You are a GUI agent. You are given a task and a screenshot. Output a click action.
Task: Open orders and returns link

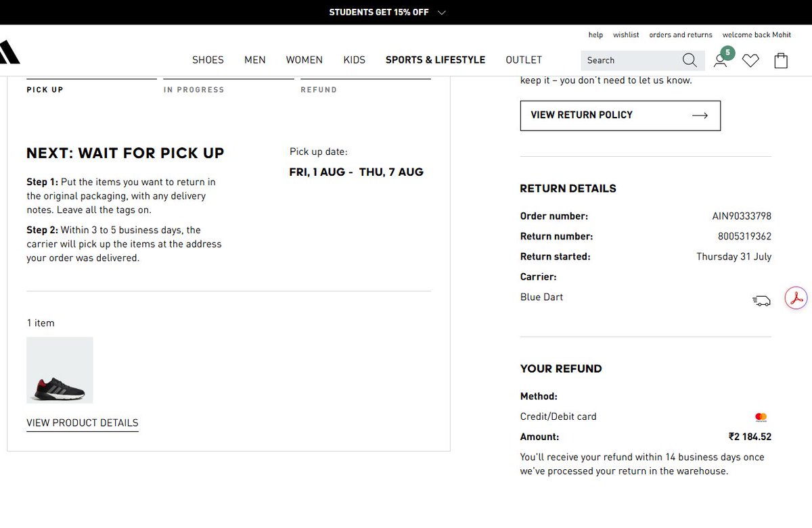tap(681, 34)
